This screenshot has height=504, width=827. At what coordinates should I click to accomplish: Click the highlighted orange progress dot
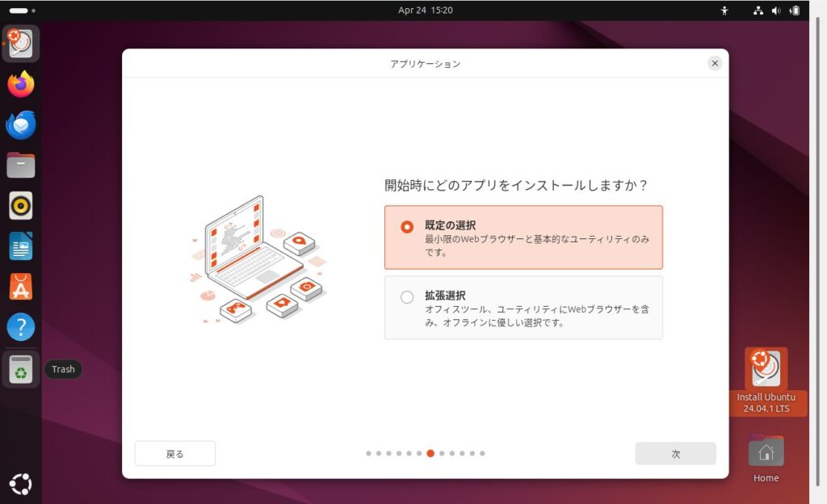(x=430, y=453)
